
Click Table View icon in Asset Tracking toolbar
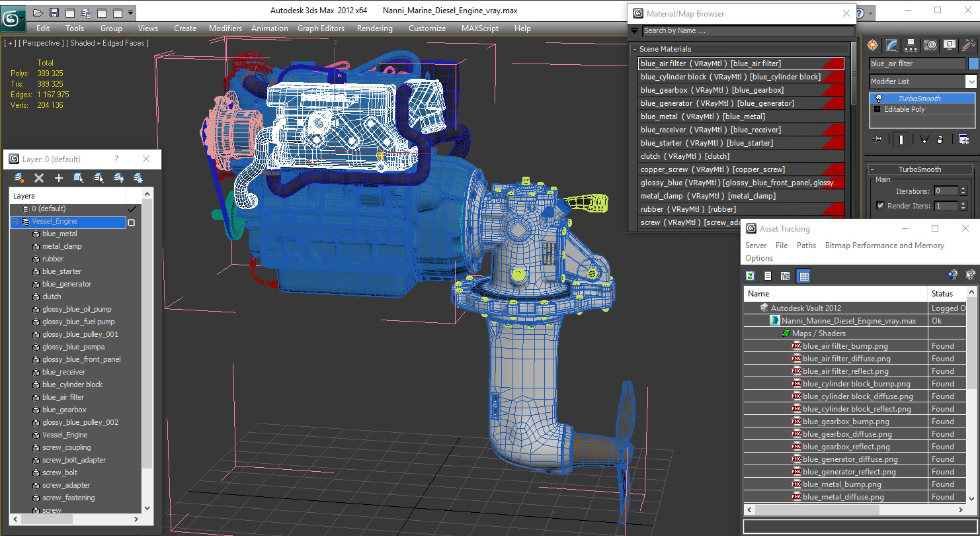(x=803, y=276)
